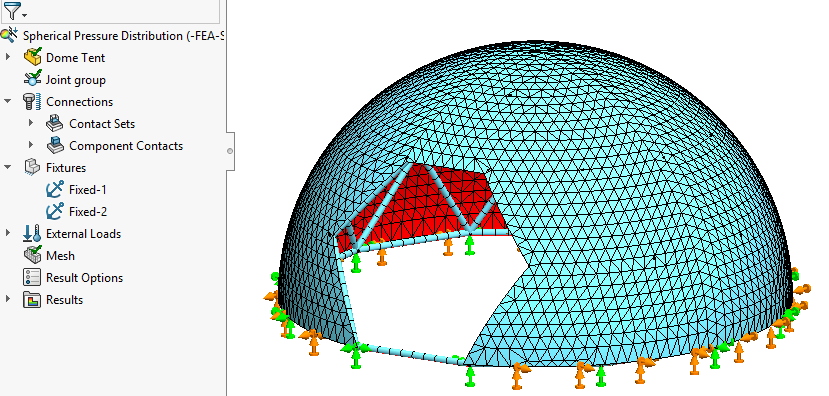Expand the Component Contacts node
The height and width of the screenshot is (396, 829).
click(x=31, y=145)
